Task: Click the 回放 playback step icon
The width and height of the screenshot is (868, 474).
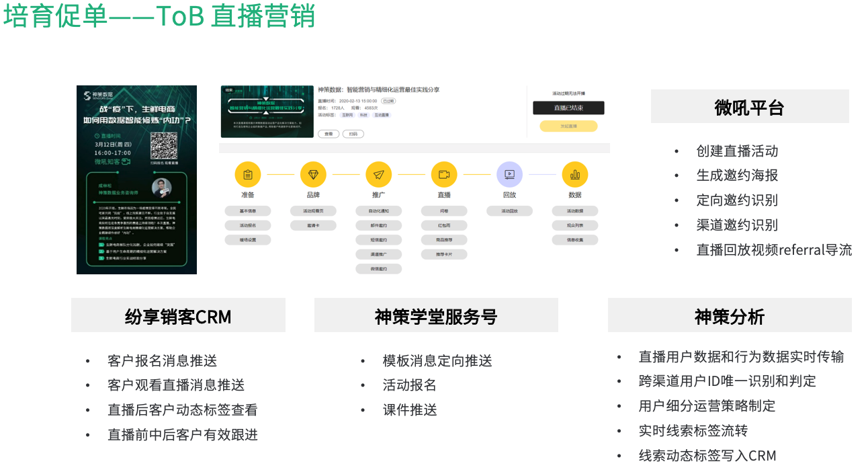Action: 509,174
